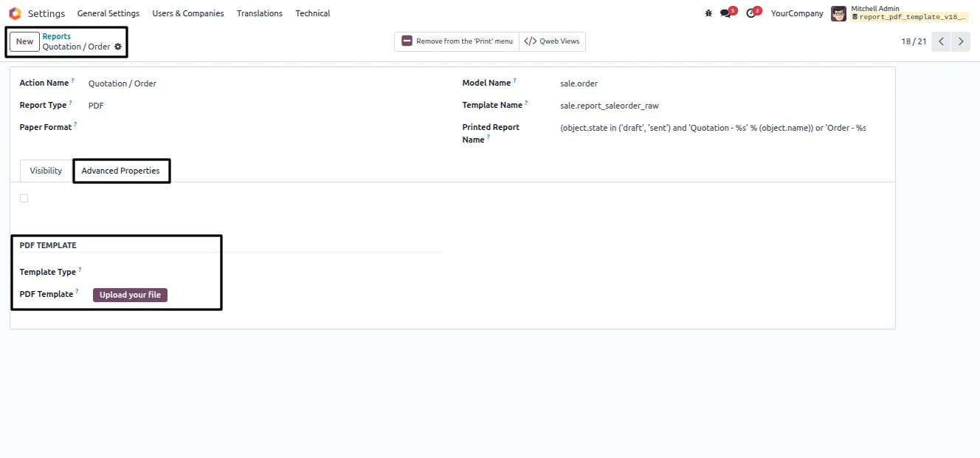Click the Settings app title
This screenshot has height=458, width=980.
pos(46,13)
